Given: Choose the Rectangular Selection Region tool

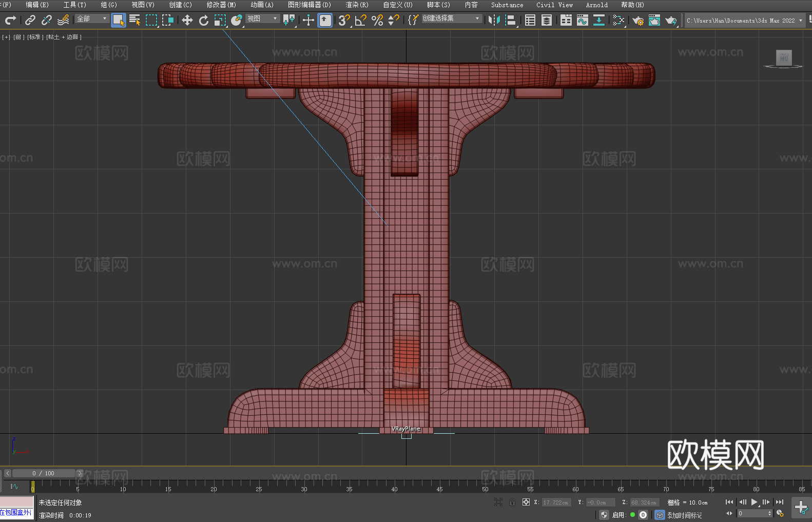Looking at the screenshot, I should coord(151,20).
